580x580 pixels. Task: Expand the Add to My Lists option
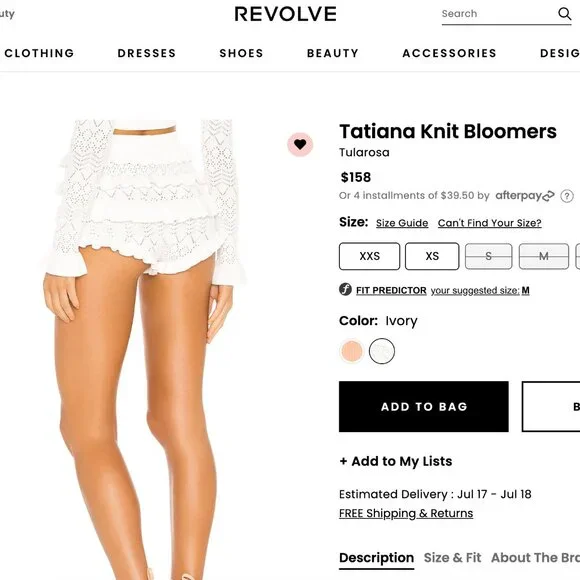396,461
